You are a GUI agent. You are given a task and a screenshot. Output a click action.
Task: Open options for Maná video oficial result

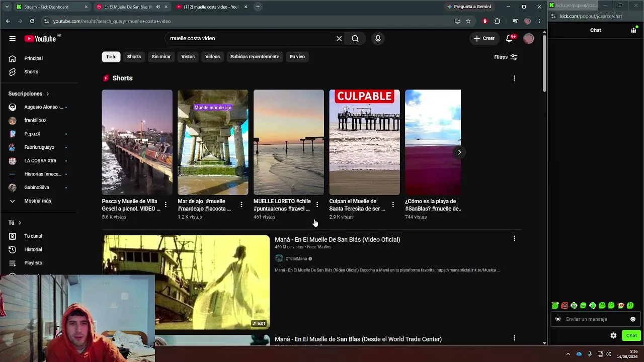tap(514, 238)
